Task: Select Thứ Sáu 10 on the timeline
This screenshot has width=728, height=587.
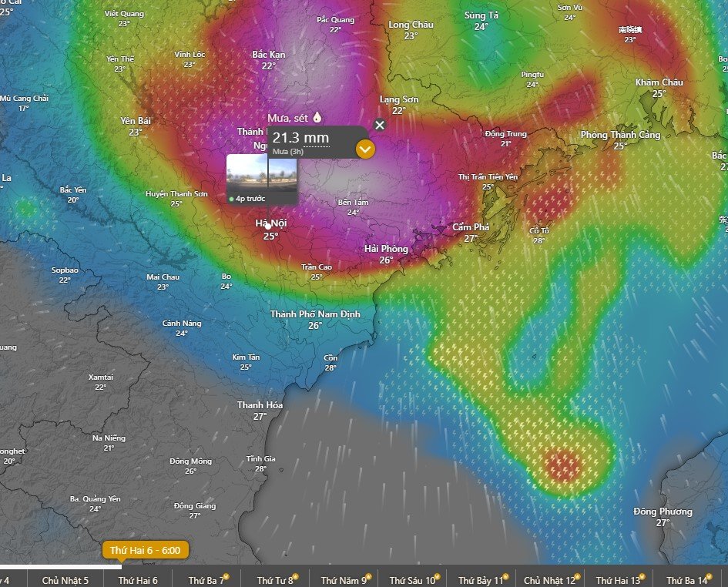Action: 412,580
